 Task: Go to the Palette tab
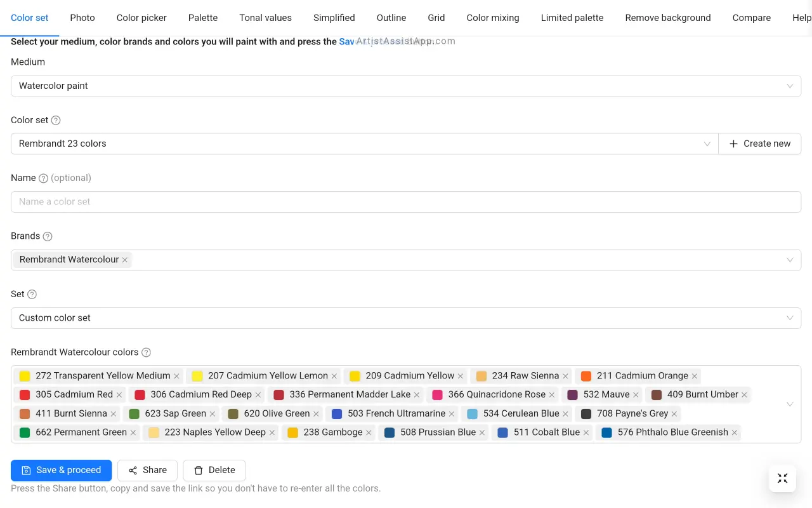[x=203, y=18]
